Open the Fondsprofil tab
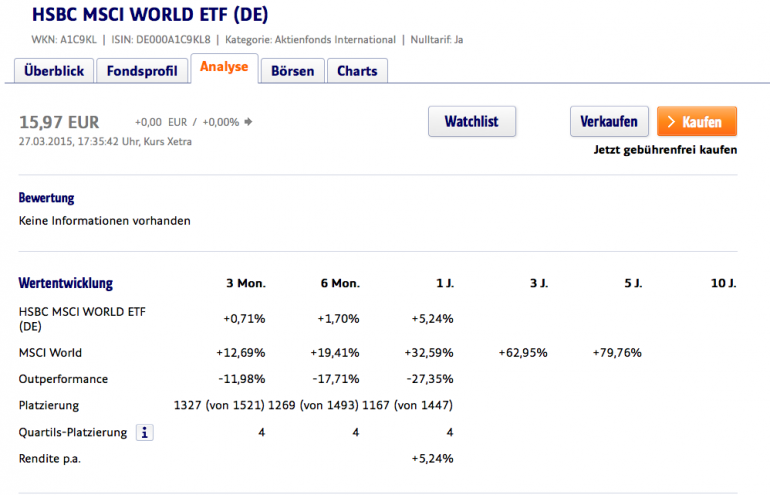770x495 pixels. [142, 71]
